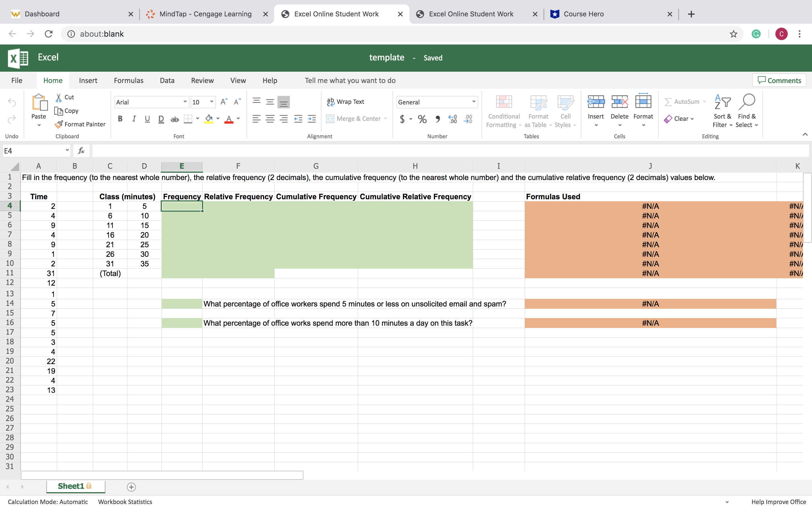Click the Copy icon in Clipboard

59,111
